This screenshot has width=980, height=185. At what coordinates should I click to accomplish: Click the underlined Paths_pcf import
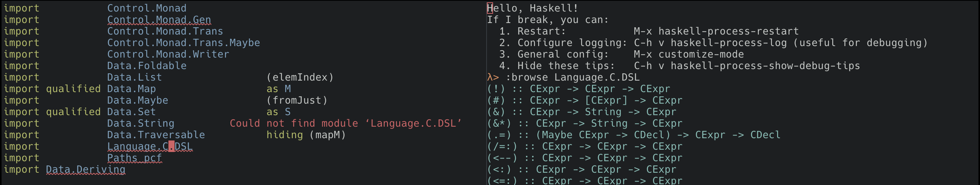[x=134, y=158]
